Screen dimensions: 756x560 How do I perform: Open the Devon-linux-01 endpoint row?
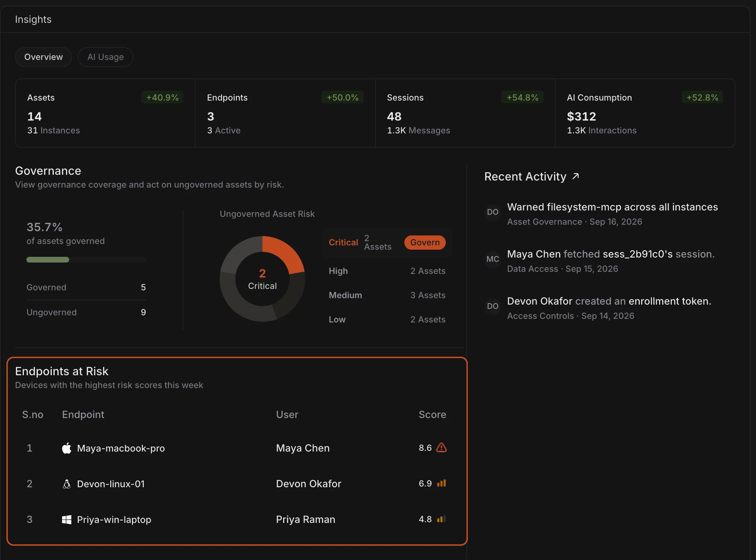pos(237,484)
